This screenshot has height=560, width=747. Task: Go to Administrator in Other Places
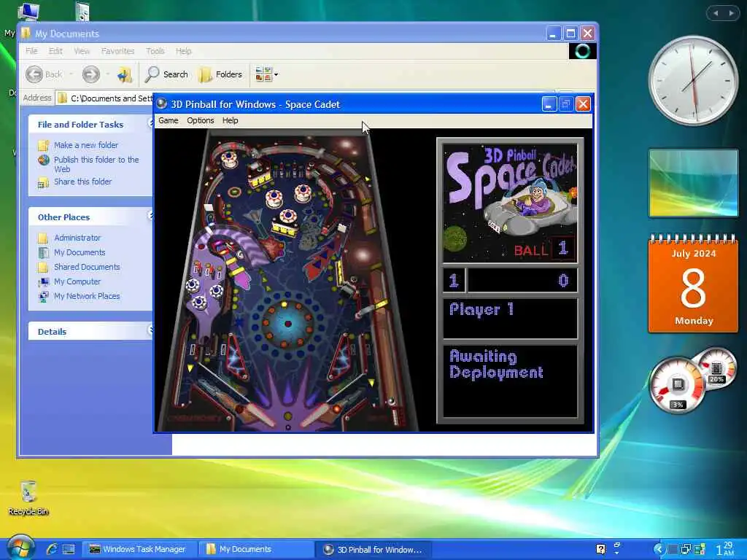point(77,238)
